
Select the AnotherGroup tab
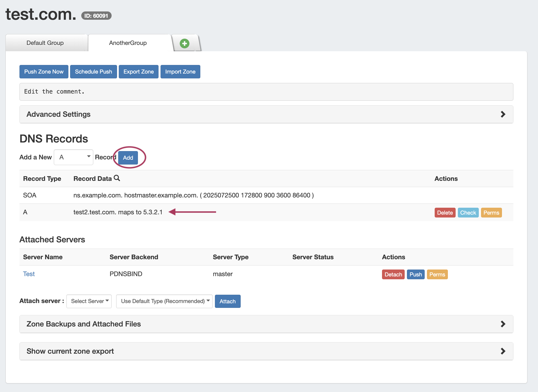[x=128, y=43]
